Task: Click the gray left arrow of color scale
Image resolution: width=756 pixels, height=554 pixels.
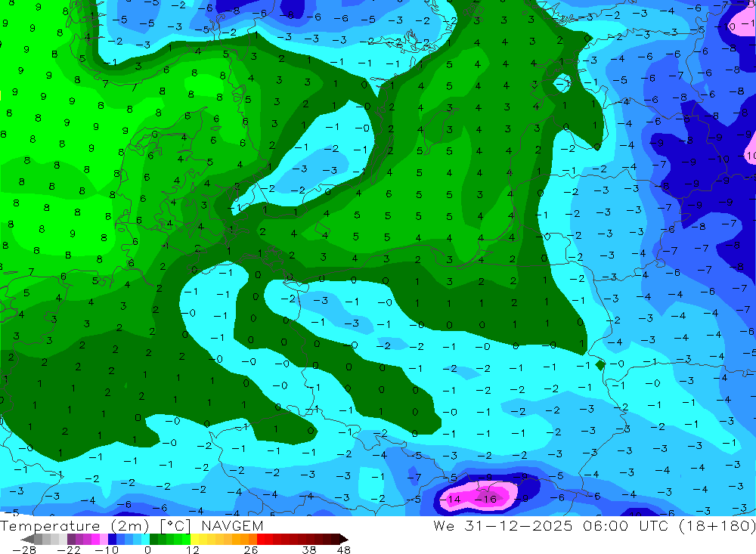Action: 28,539
